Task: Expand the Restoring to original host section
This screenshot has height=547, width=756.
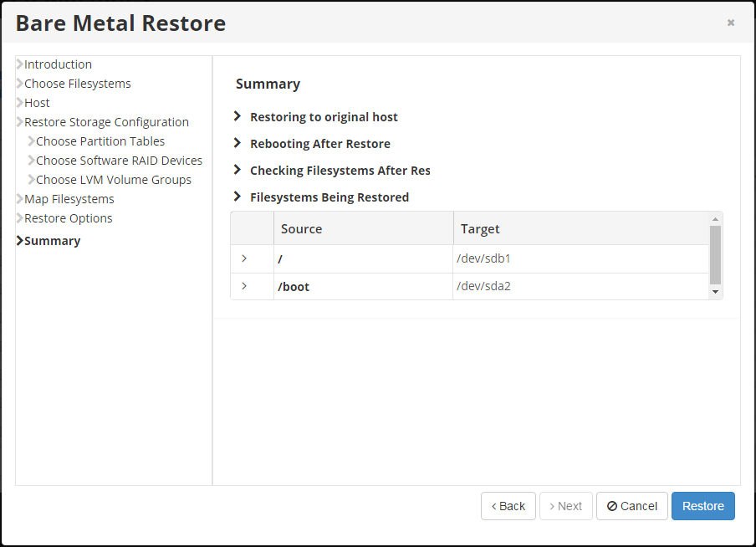Action: pos(323,117)
